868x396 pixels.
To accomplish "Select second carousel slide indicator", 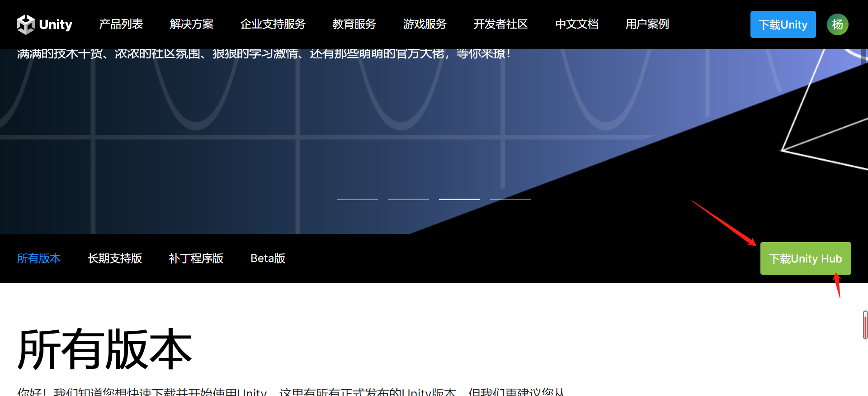I will coord(409,199).
